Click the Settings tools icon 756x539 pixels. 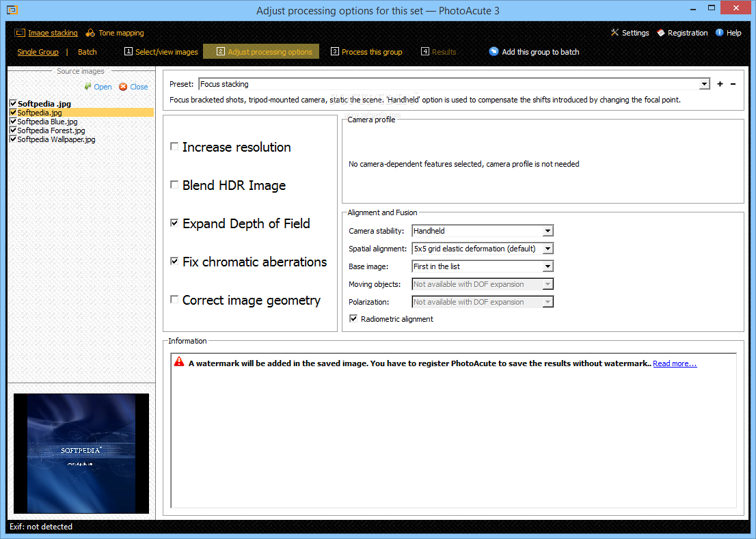click(x=615, y=32)
